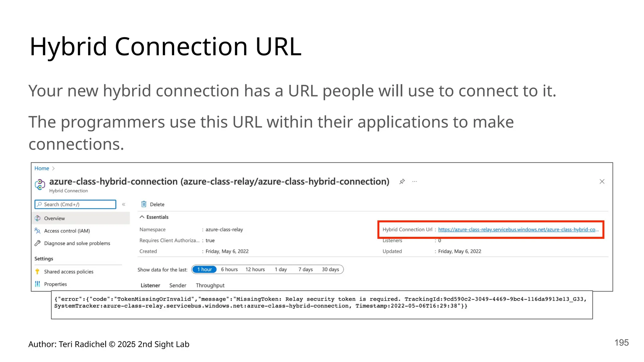Collapse the Essentials section

(x=154, y=217)
